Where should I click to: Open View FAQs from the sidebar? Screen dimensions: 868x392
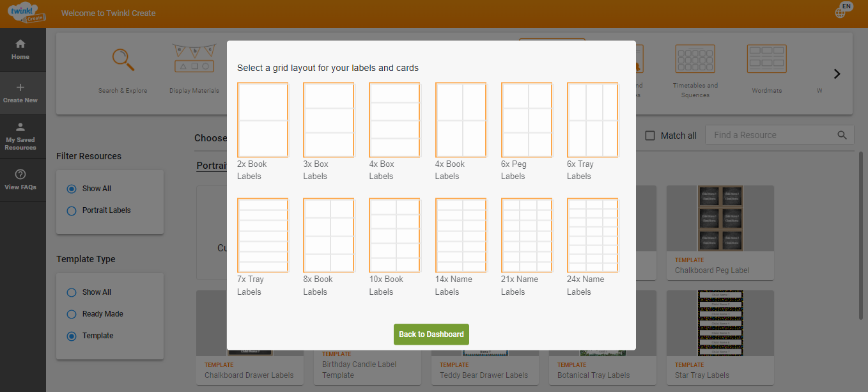pos(20,180)
